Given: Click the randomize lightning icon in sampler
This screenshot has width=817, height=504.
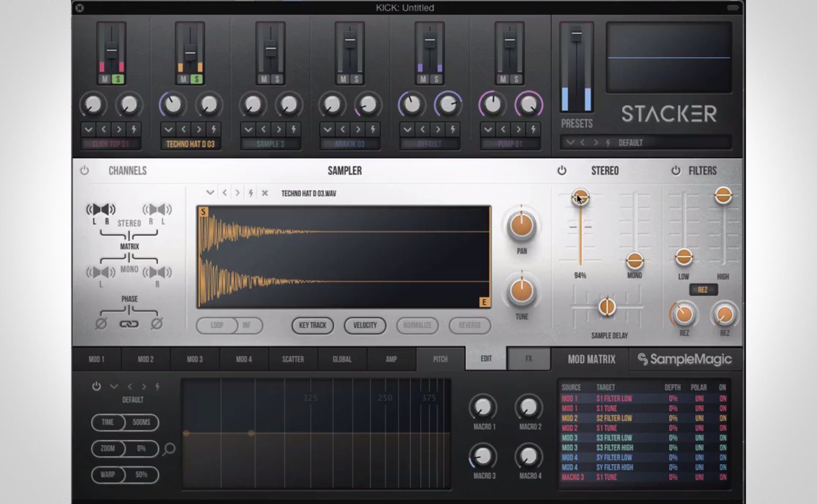Looking at the screenshot, I should pyautogui.click(x=251, y=193).
